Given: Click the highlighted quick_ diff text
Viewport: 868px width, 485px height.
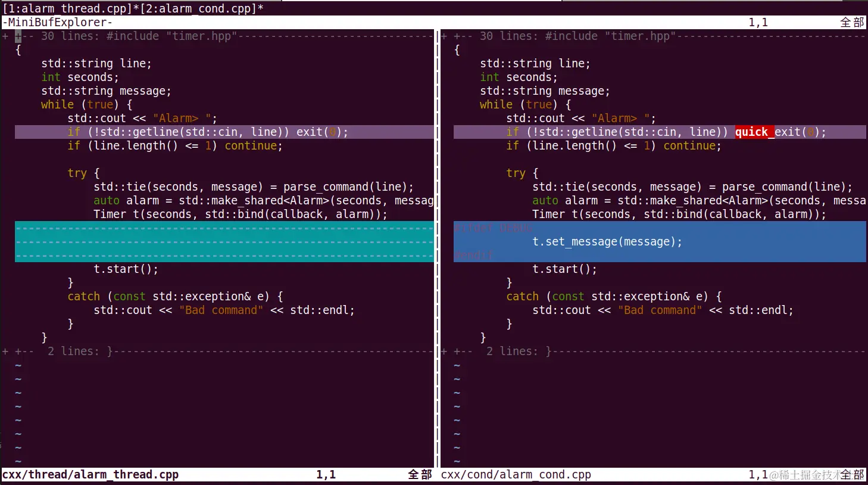Looking at the screenshot, I should coord(754,132).
